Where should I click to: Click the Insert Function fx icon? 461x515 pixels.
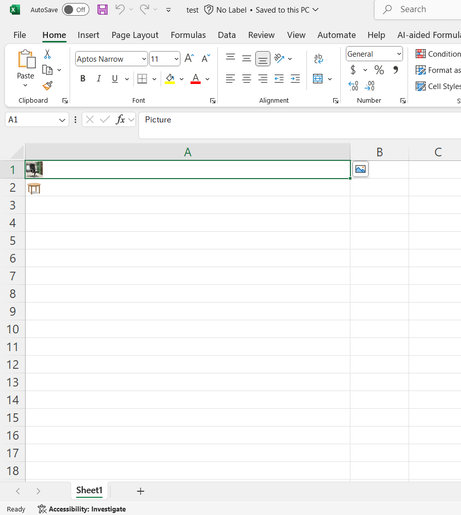[x=120, y=119]
